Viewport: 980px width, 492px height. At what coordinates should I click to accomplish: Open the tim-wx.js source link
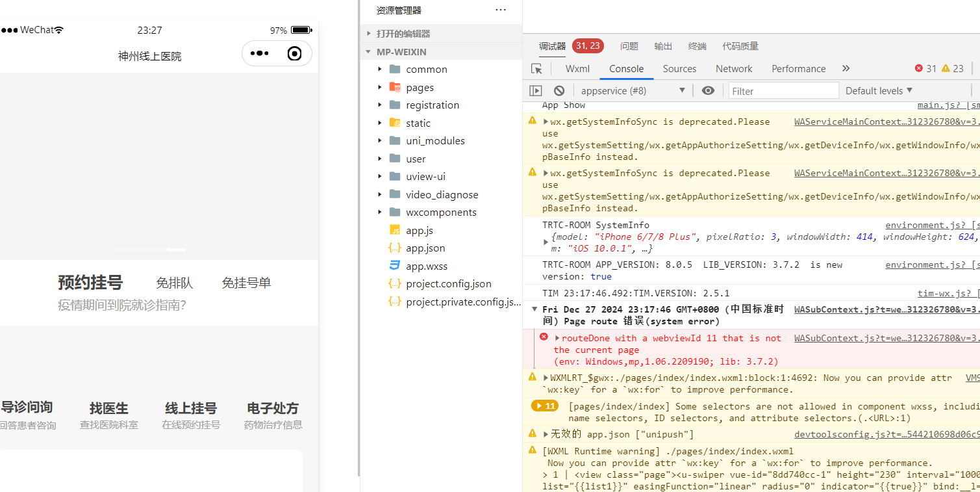tap(949, 293)
